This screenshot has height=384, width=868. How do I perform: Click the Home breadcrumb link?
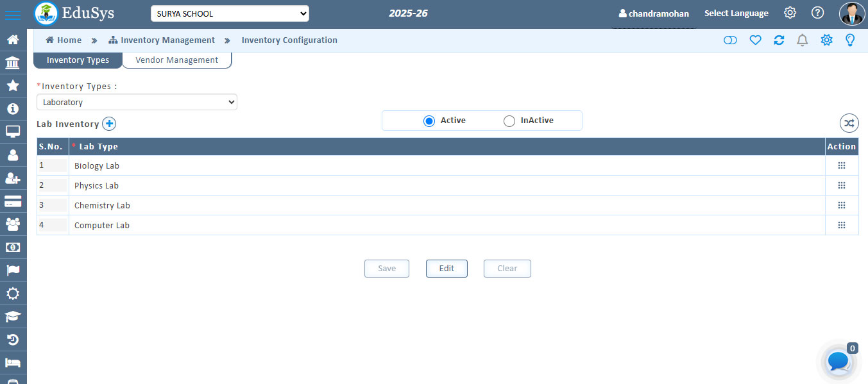[x=64, y=40]
